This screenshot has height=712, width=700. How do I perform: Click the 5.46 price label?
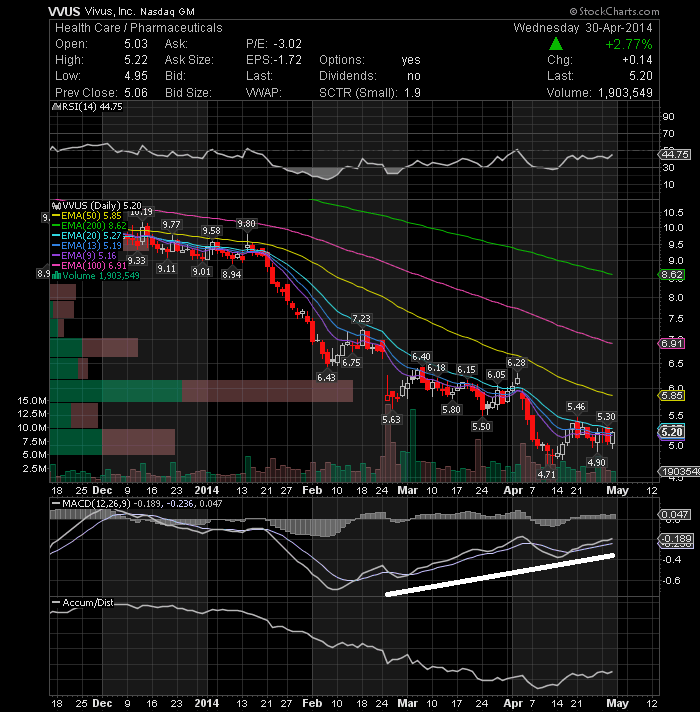coord(576,406)
